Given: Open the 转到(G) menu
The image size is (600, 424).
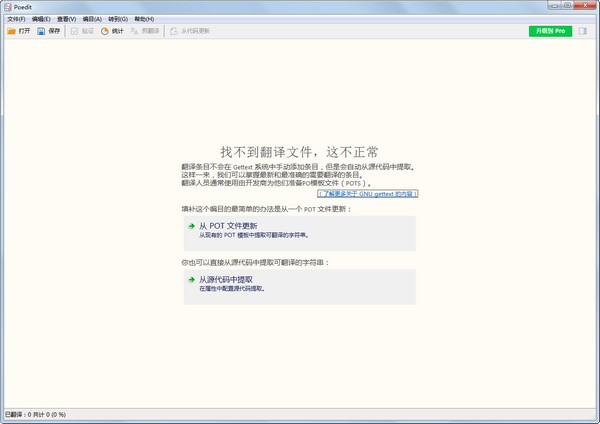Looking at the screenshot, I should [x=118, y=19].
